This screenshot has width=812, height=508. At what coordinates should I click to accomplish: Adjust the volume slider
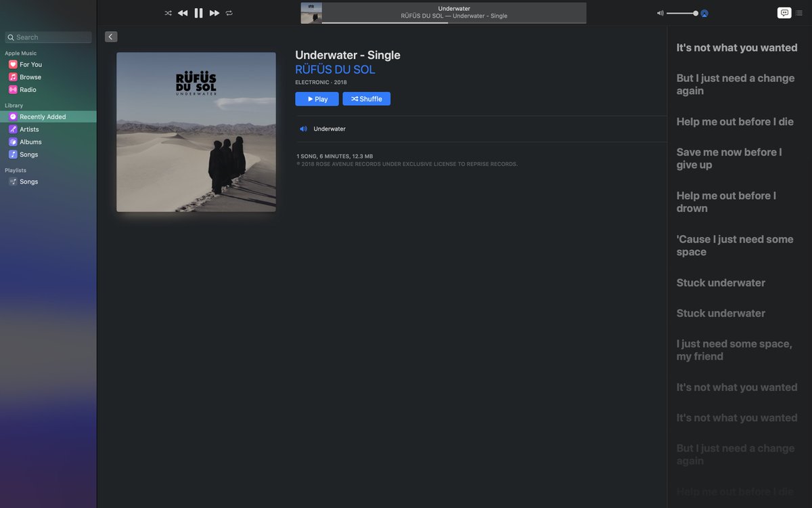pos(682,13)
